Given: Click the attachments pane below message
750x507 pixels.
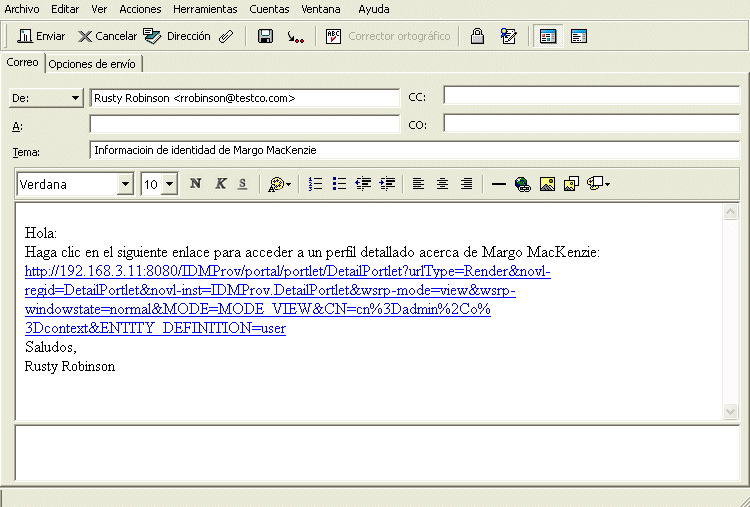Looking at the screenshot, I should 377,452.
